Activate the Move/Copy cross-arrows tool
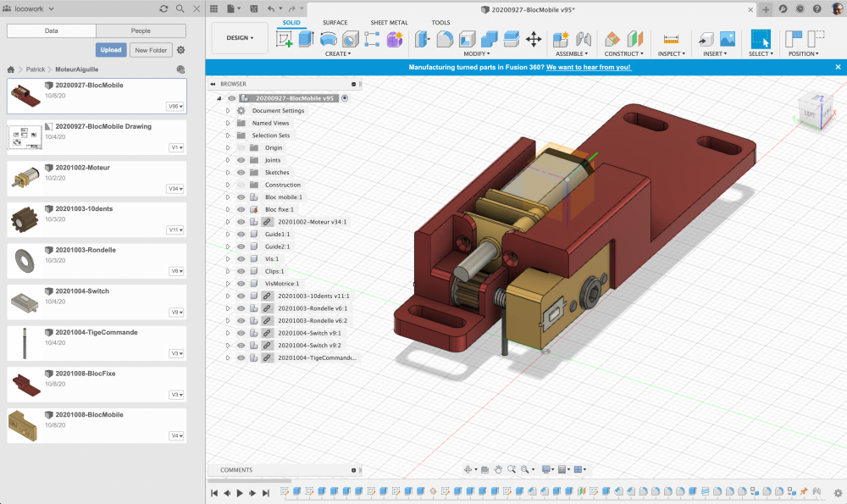This screenshot has width=847, height=504. pos(534,39)
